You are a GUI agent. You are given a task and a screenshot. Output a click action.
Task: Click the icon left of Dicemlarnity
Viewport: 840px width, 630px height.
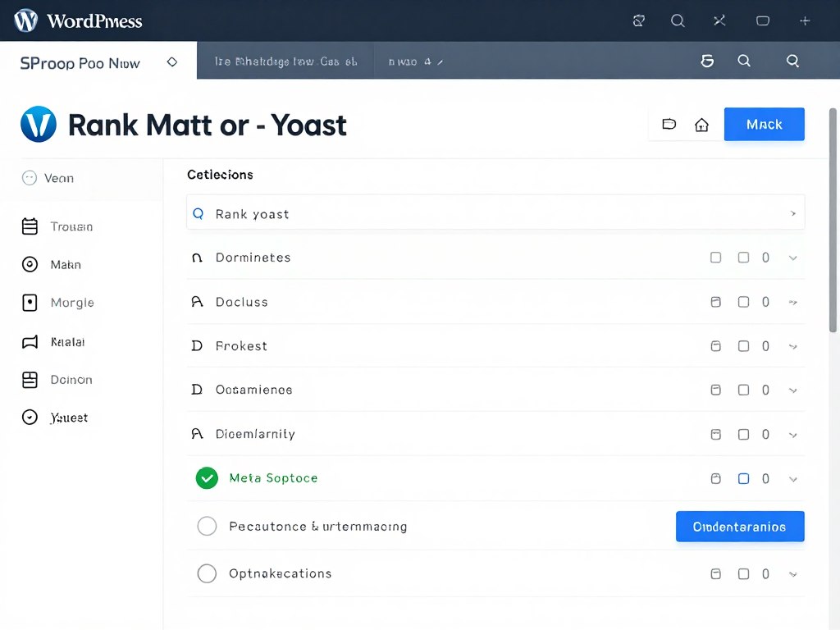click(197, 433)
